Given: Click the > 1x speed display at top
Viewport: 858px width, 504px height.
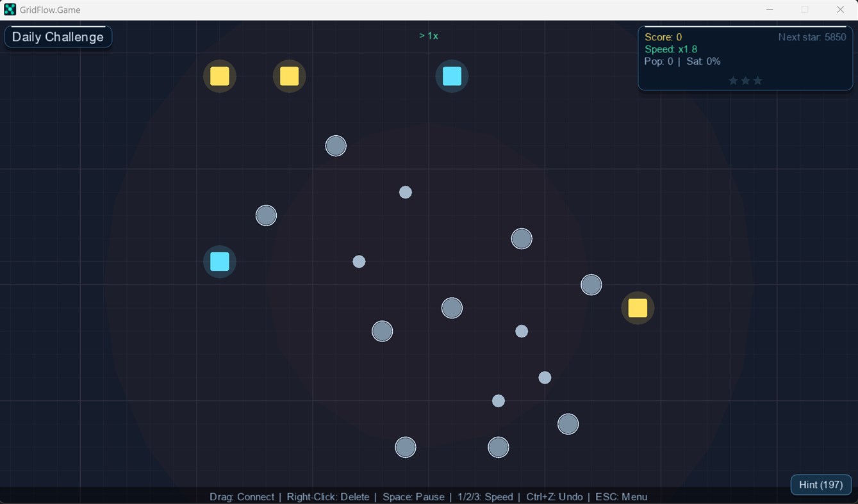Looking at the screenshot, I should pos(429,35).
